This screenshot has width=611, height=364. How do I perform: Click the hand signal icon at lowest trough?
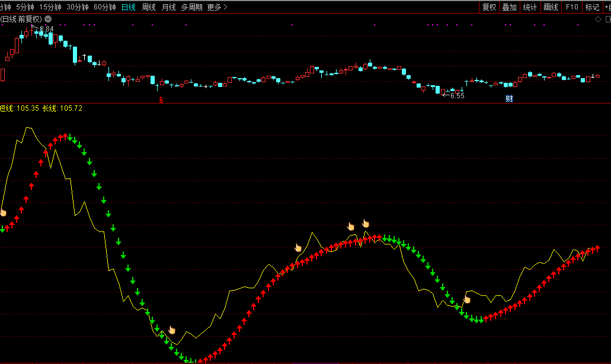tap(172, 330)
